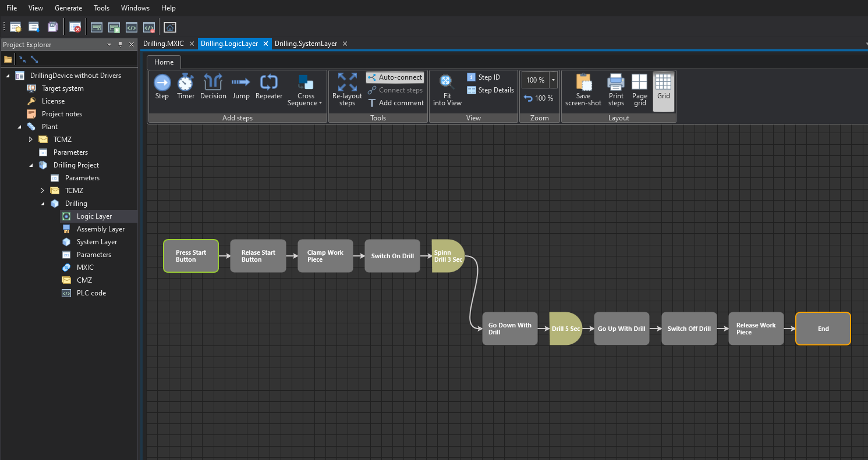Open the File menu

point(12,8)
